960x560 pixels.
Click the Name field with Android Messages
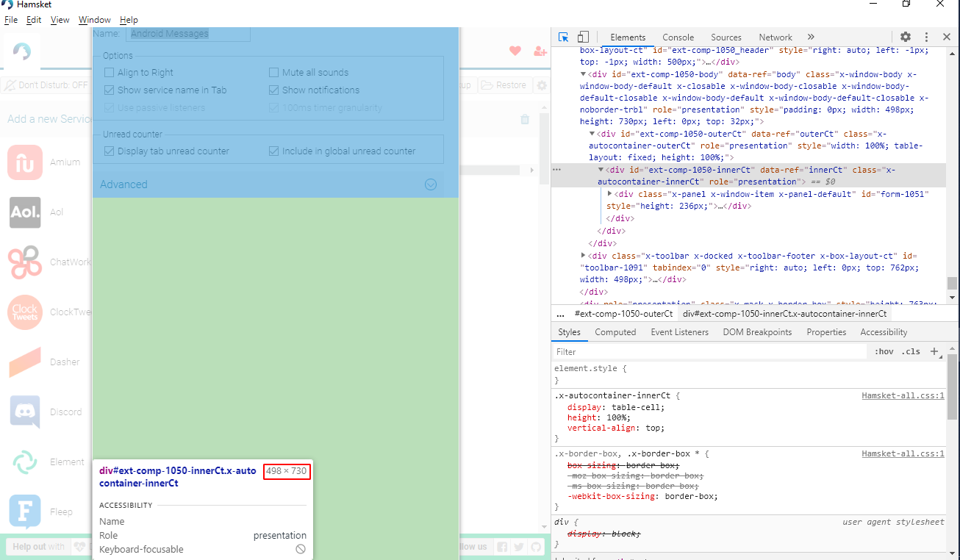click(x=189, y=34)
